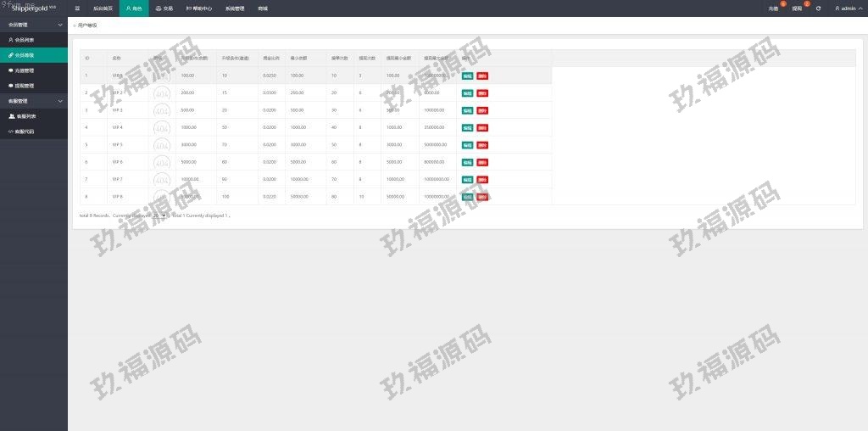Click the sidebar collapse icon in top bar

point(77,8)
